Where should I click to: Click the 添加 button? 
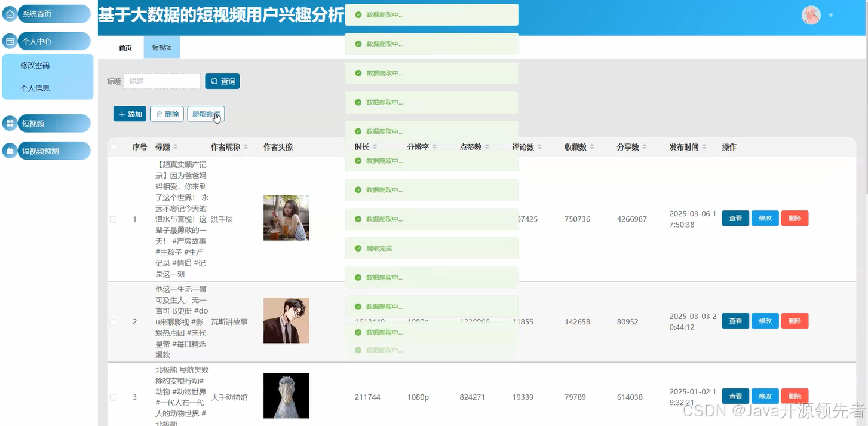coord(130,114)
